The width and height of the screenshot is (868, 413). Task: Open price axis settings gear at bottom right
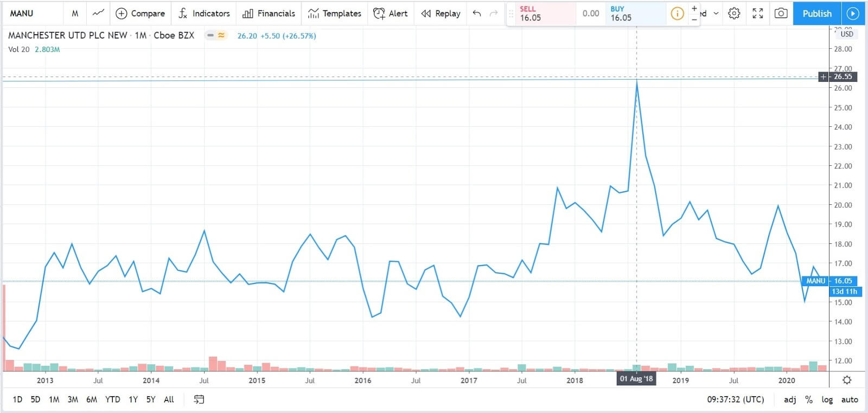847,380
